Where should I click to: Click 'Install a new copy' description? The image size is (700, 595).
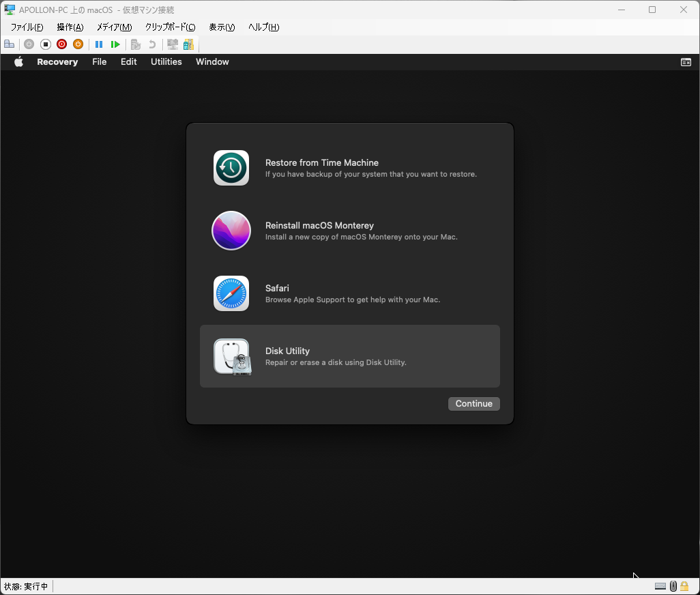click(362, 237)
